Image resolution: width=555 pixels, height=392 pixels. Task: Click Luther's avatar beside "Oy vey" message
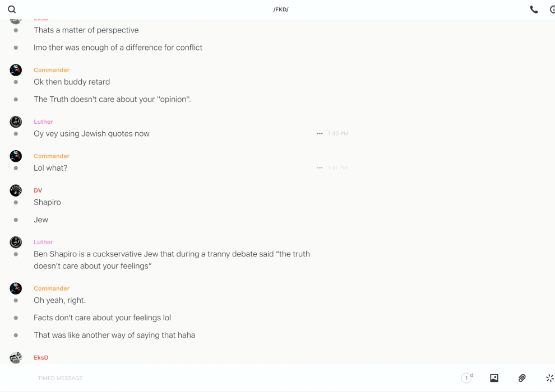coord(16,122)
